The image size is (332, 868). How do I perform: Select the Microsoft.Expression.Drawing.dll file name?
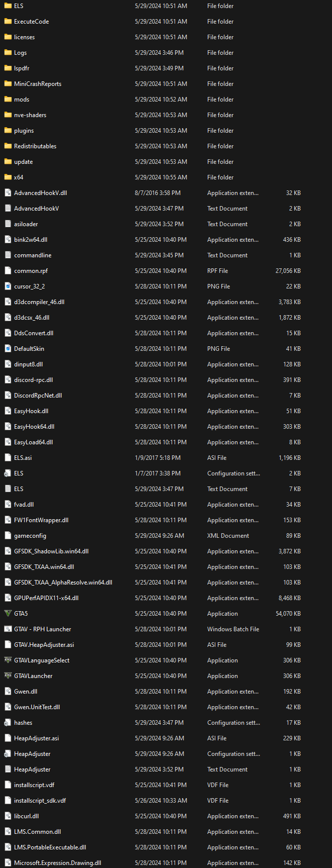point(57,863)
